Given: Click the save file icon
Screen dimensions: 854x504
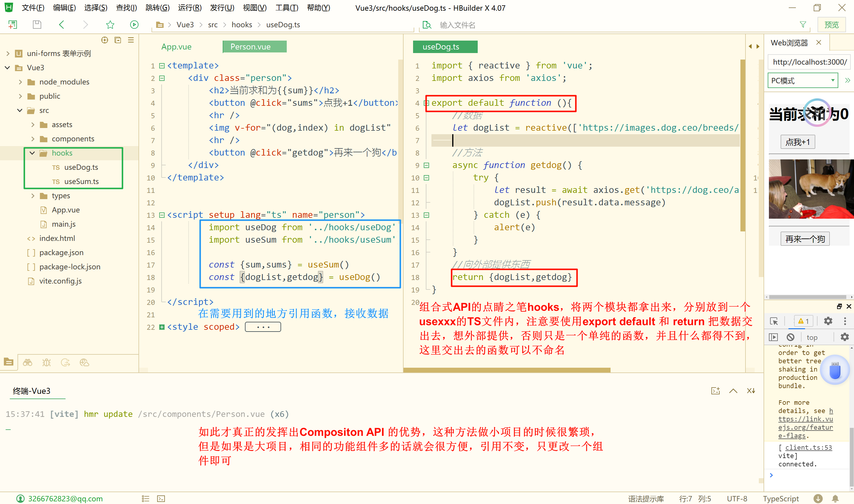Looking at the screenshot, I should [37, 25].
